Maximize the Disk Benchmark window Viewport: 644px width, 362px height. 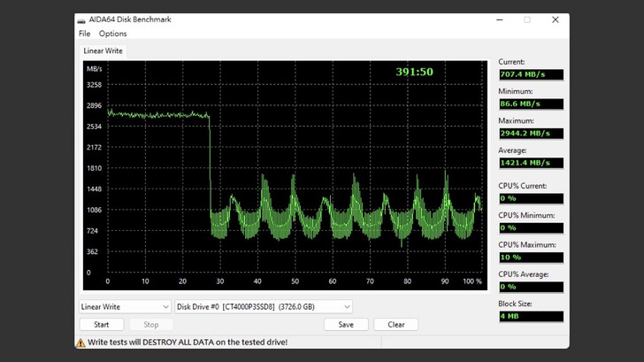[526, 19]
